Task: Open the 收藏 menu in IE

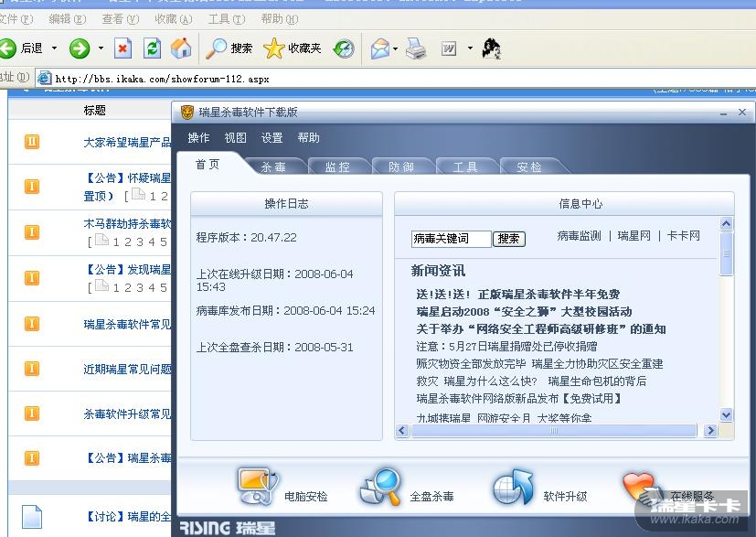Action: (173, 19)
